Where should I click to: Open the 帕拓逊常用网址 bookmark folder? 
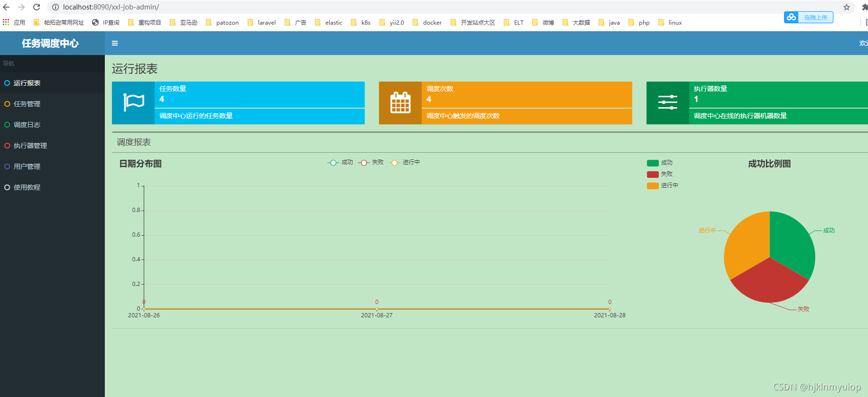pyautogui.click(x=58, y=22)
